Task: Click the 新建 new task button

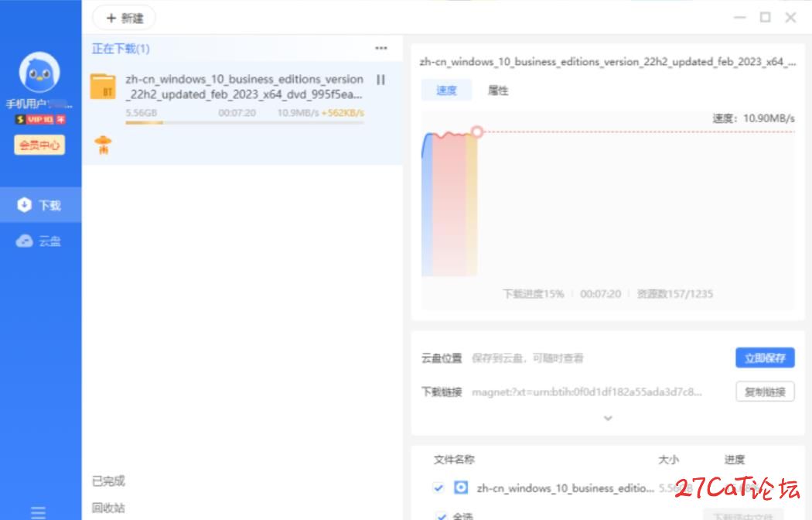Action: (x=125, y=18)
